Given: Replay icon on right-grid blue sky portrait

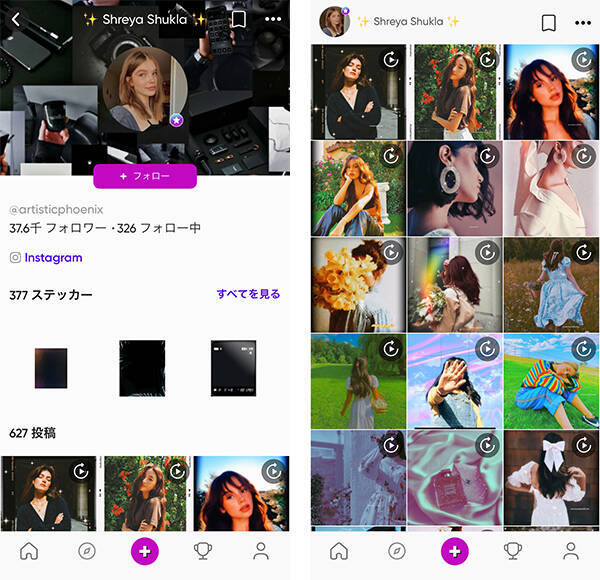Looking at the screenshot, I should (x=584, y=60).
